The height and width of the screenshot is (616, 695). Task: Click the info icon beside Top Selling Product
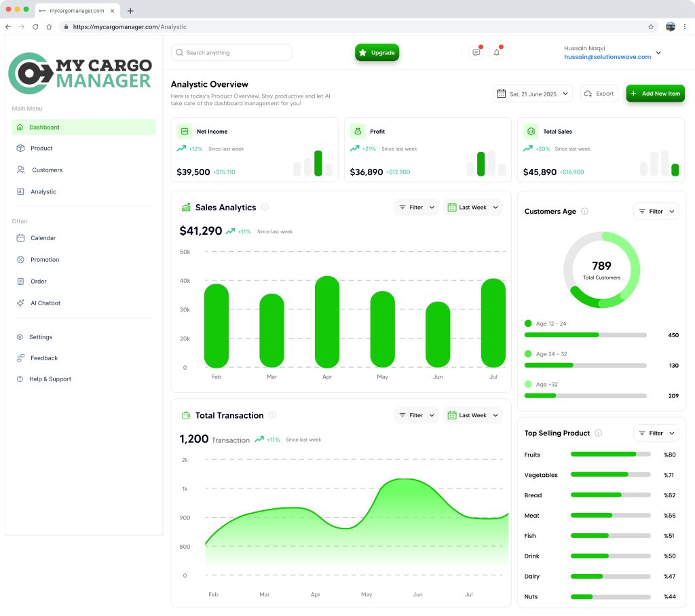598,433
